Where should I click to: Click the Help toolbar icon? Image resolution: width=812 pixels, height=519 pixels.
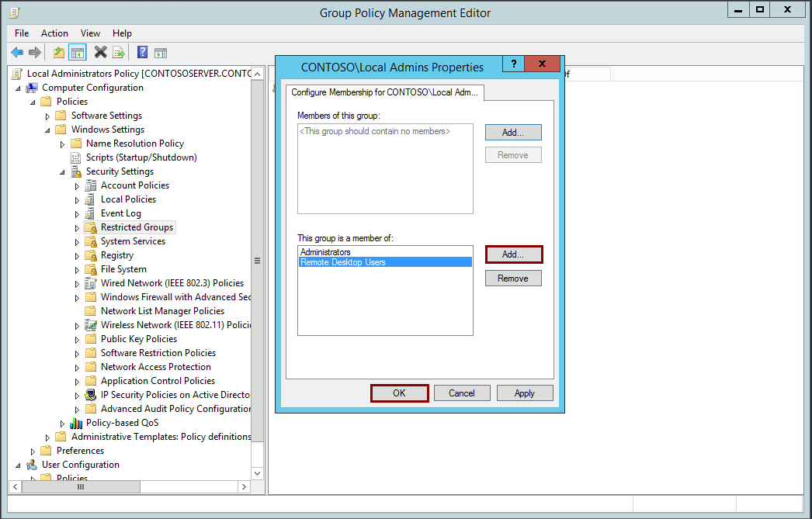coord(141,52)
